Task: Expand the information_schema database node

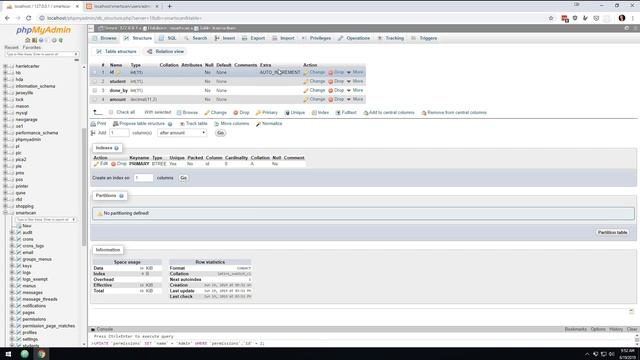Action: click(x=5, y=86)
